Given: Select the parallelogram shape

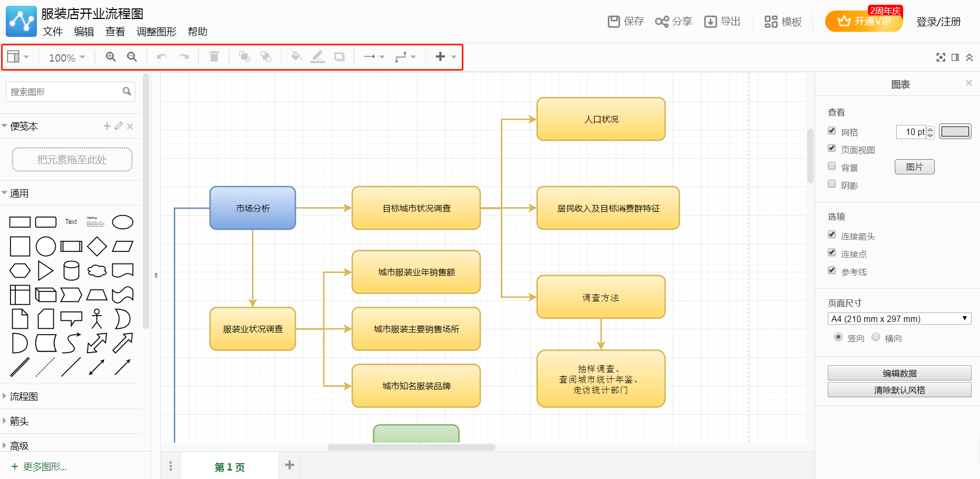Looking at the screenshot, I should (123, 246).
